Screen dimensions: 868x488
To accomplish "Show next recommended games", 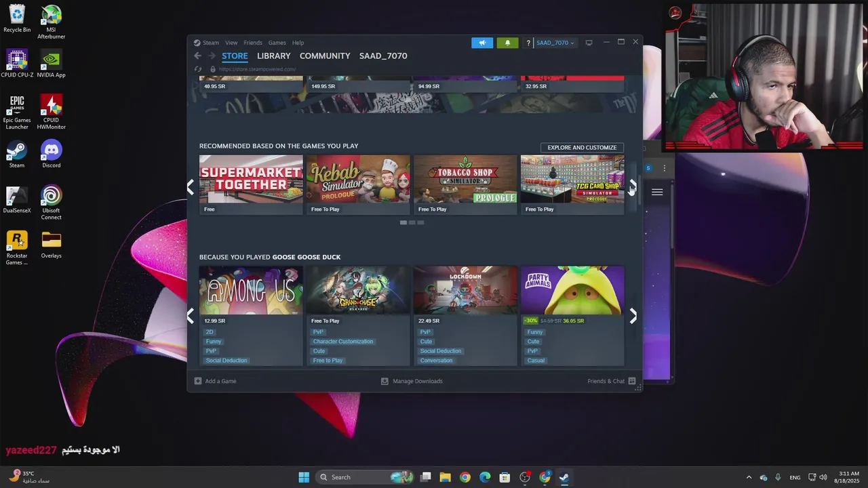I will click(x=633, y=186).
